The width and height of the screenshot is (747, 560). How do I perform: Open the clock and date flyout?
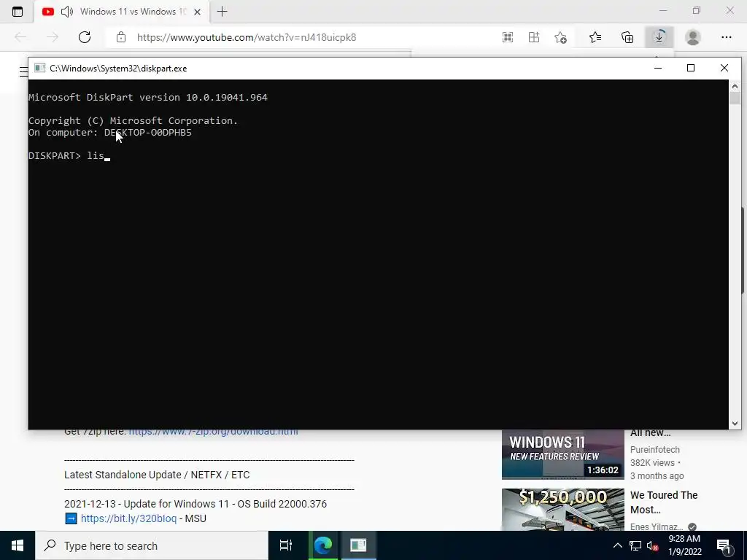point(684,545)
